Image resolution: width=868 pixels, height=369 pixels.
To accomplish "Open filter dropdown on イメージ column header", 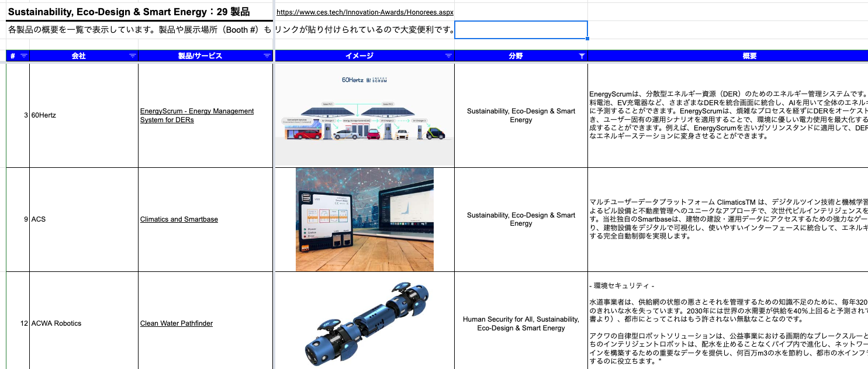I will pos(448,56).
